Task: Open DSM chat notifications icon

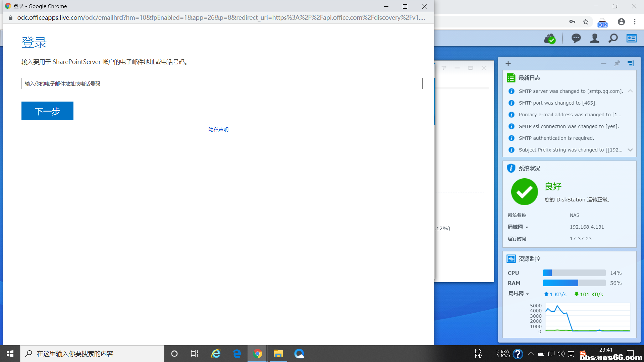Action: pyautogui.click(x=576, y=39)
